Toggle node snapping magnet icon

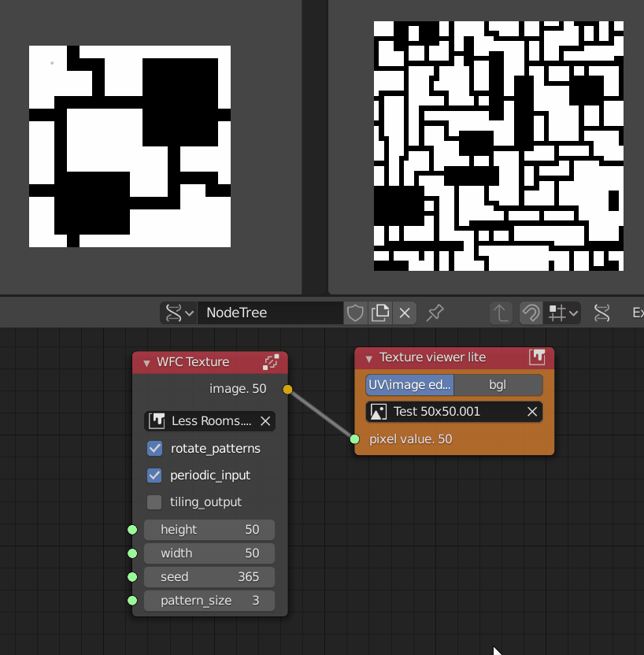531,313
